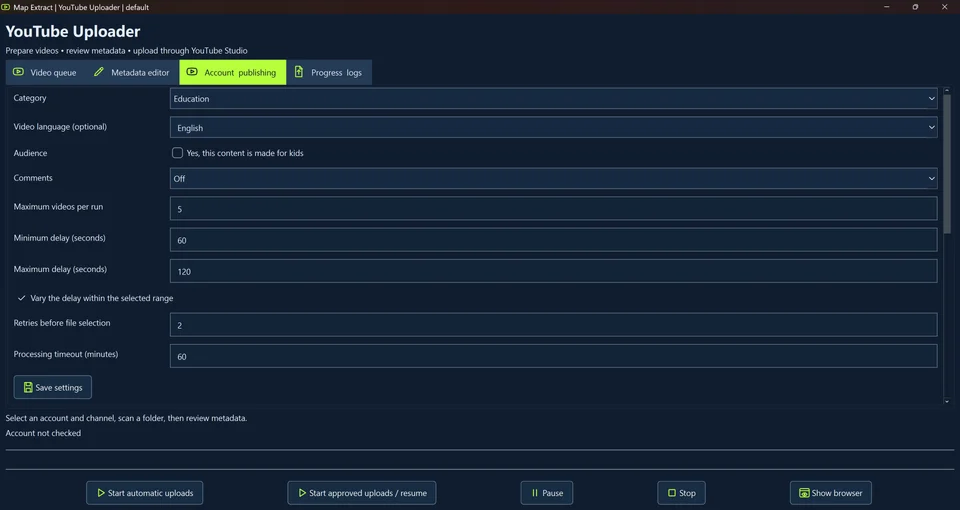Click the 'Comments' label

pos(33,178)
